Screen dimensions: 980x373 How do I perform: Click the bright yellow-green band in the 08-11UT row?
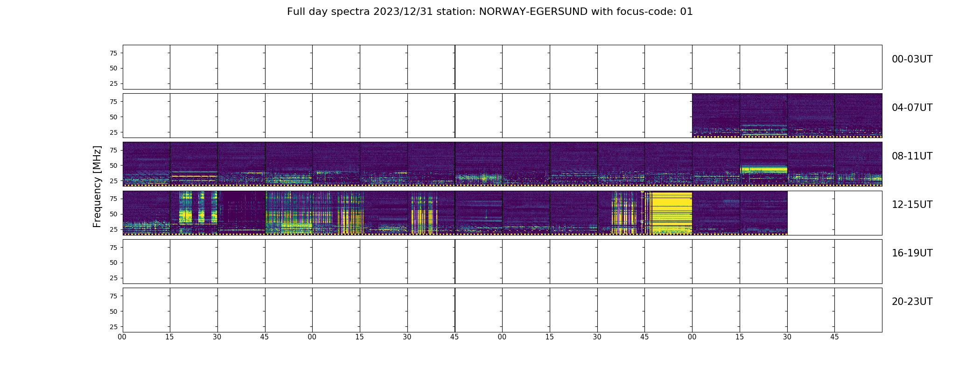763,169
